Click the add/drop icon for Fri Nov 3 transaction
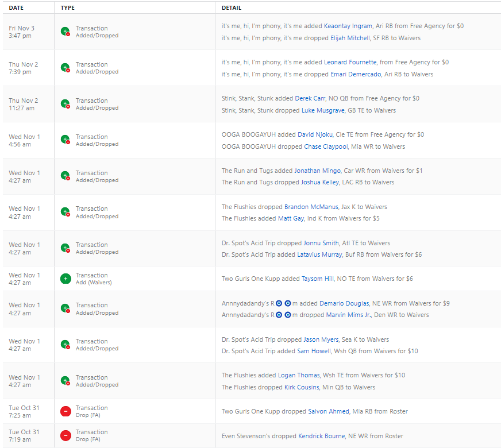Screen dimensions: 501x448 click(x=65, y=32)
